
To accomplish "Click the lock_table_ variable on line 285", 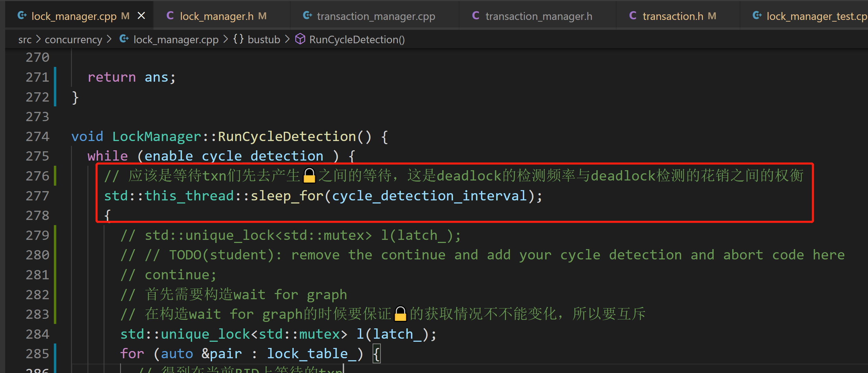I will pyautogui.click(x=312, y=354).
